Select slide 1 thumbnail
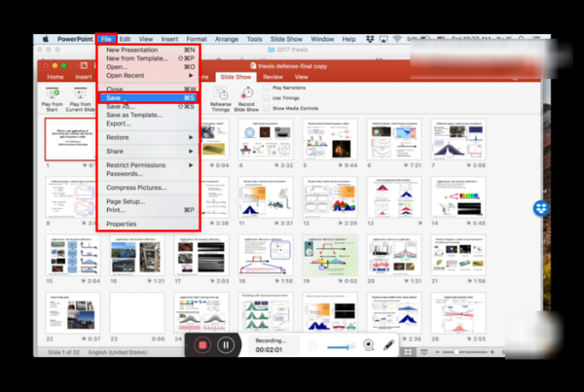584x392 pixels. pyautogui.click(x=71, y=139)
